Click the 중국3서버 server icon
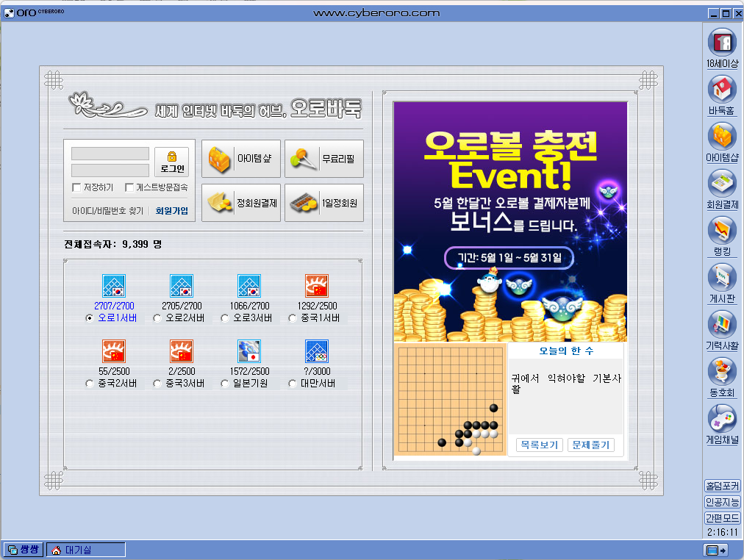 [182, 351]
